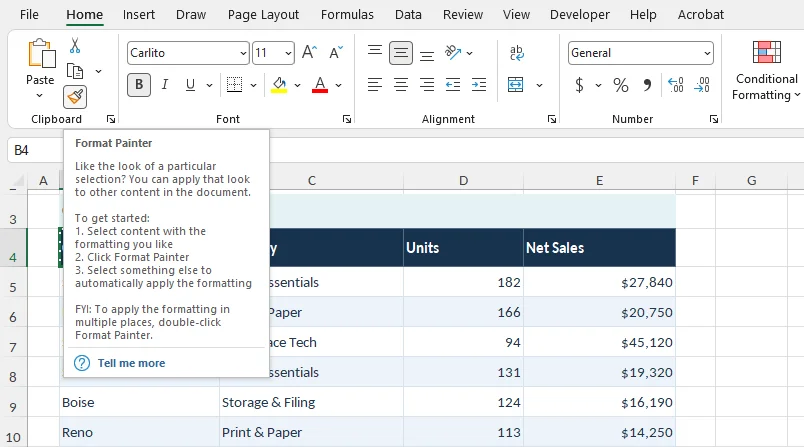Decrease cell indent

(x=453, y=85)
